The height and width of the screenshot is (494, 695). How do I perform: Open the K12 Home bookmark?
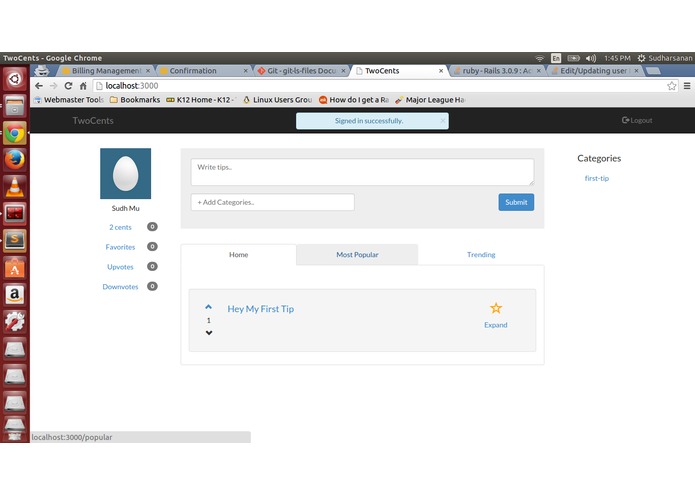click(202, 100)
